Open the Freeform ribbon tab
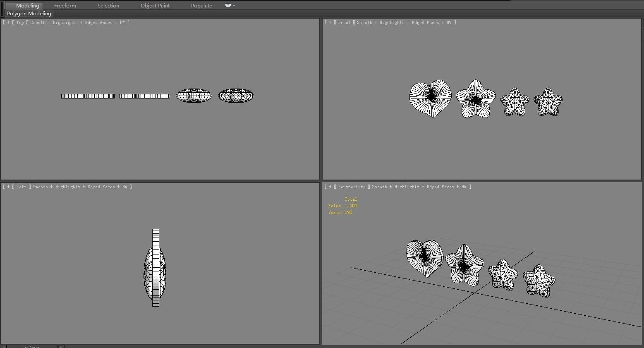The height and width of the screenshot is (348, 644). click(x=65, y=5)
